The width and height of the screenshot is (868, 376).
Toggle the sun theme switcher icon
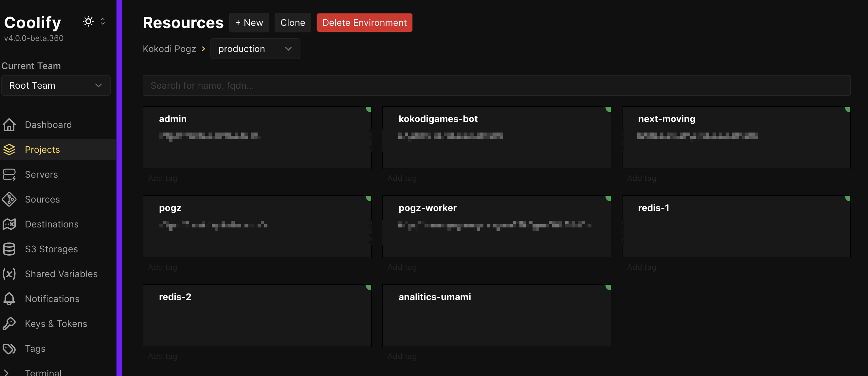click(88, 22)
